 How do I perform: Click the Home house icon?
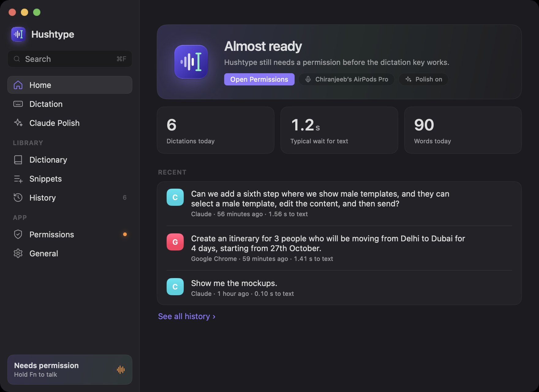coord(18,85)
